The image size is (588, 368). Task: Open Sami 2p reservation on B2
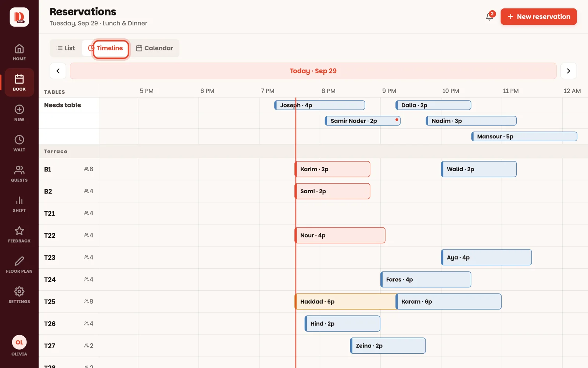point(332,191)
